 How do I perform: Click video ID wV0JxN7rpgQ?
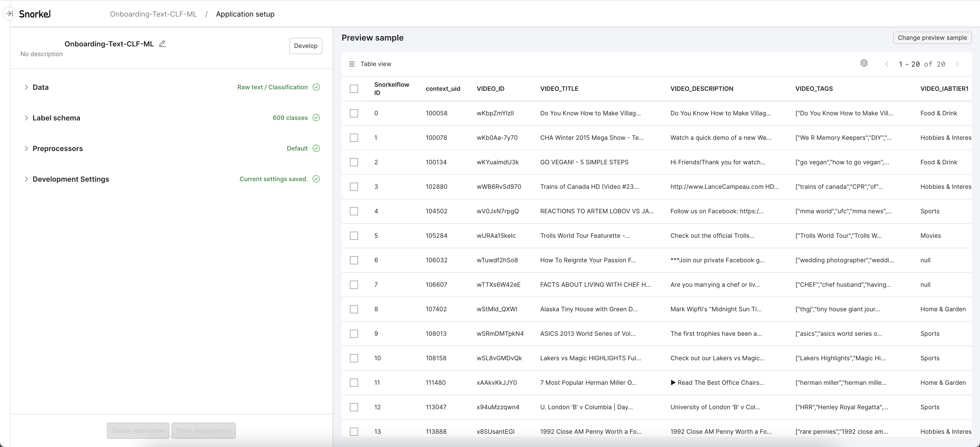498,211
